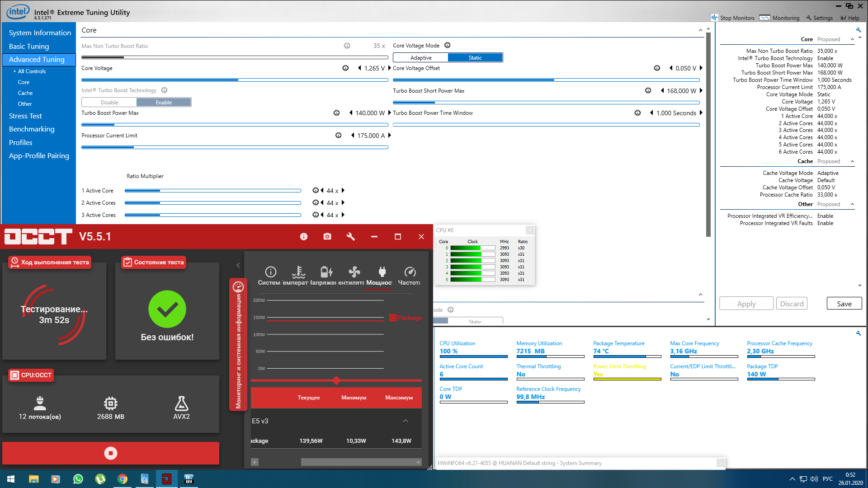Click WhatsApp icon in the taskbar

point(78,479)
